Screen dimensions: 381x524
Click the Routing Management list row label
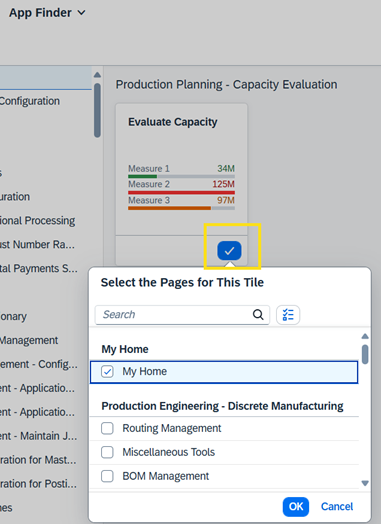click(x=172, y=428)
